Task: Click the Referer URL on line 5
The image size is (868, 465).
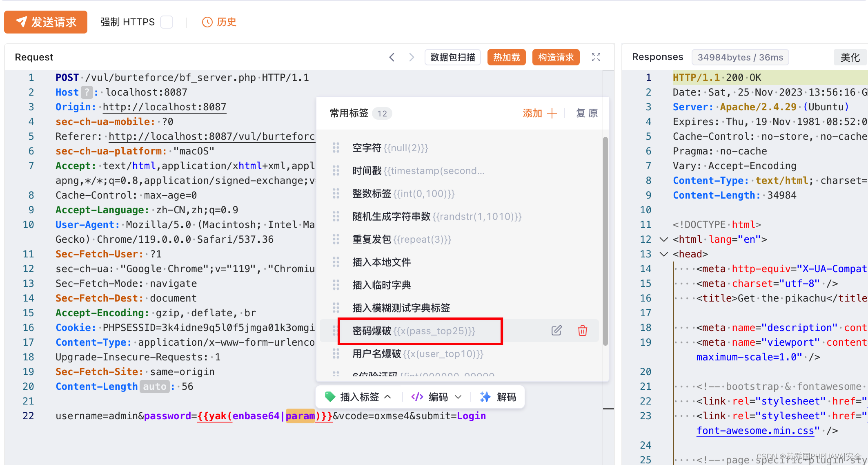Action: 211,136
